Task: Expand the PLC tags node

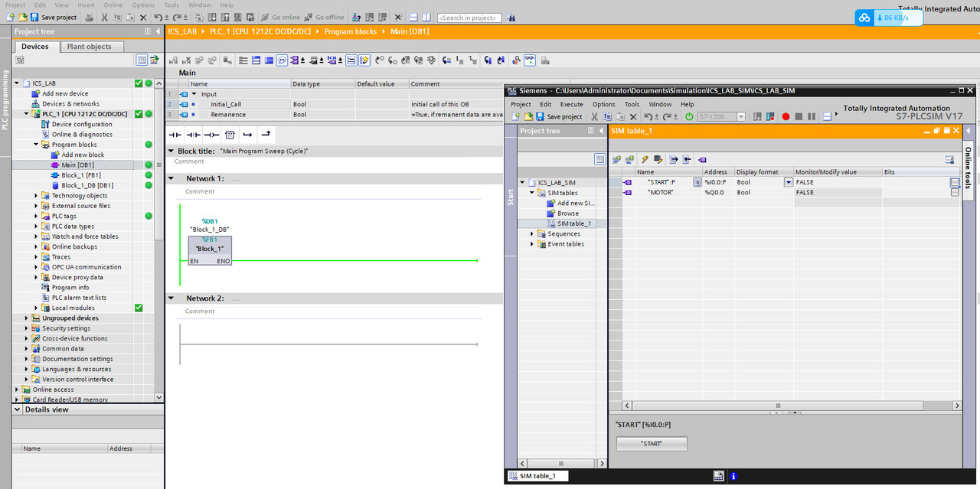Action: pos(36,216)
